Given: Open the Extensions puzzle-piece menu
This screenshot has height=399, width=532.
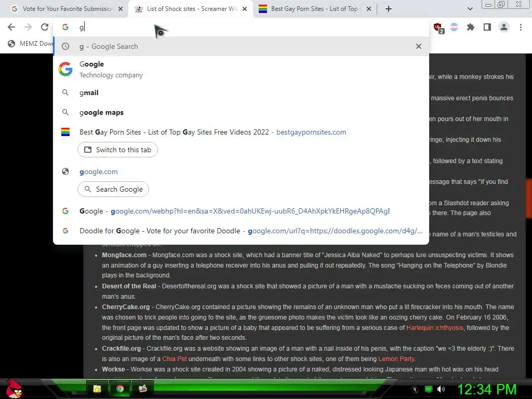Looking at the screenshot, I should [471, 27].
